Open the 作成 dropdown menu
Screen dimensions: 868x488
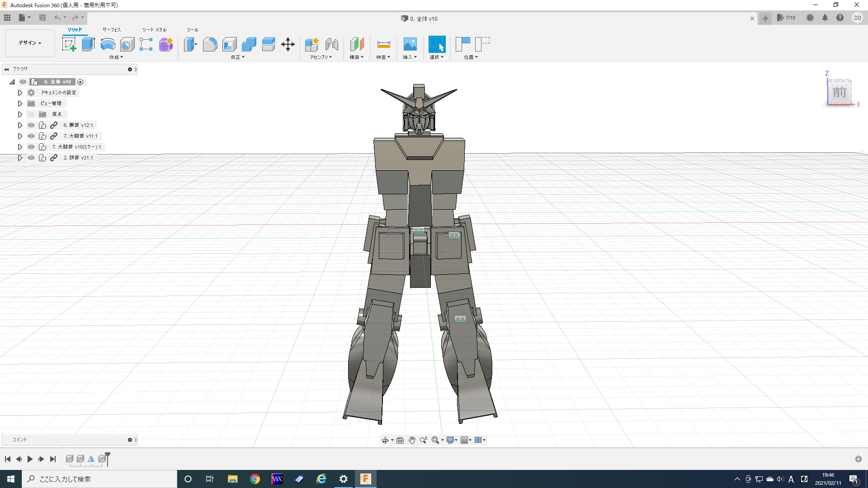[x=116, y=57]
